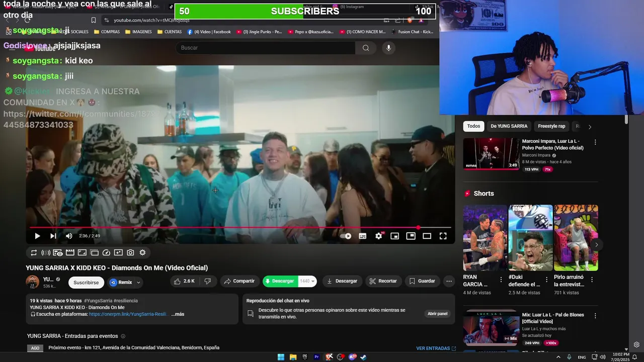
Task: Search by voice microphone icon
Action: tap(388, 48)
